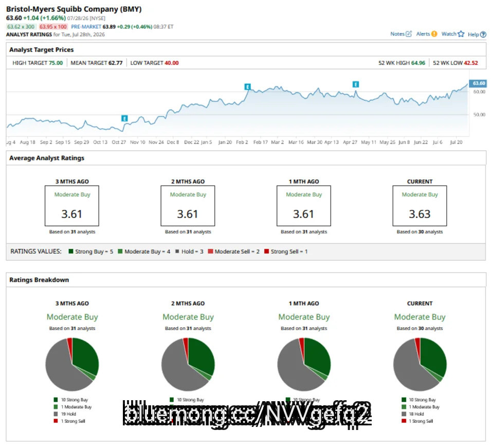The image size is (493, 448).
Task: Click the red 63.95 x 100 ask quote
Action: pyautogui.click(x=53, y=27)
